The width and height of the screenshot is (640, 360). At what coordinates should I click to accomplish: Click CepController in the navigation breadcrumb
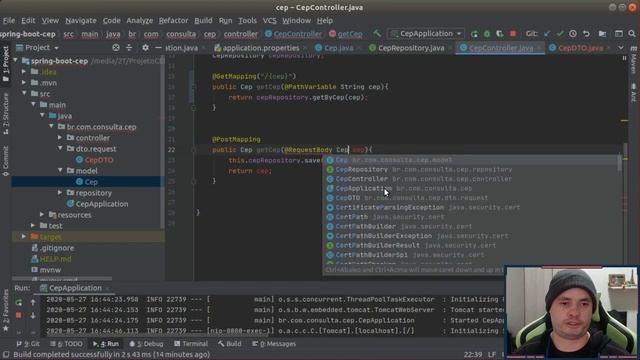pyautogui.click(x=298, y=34)
